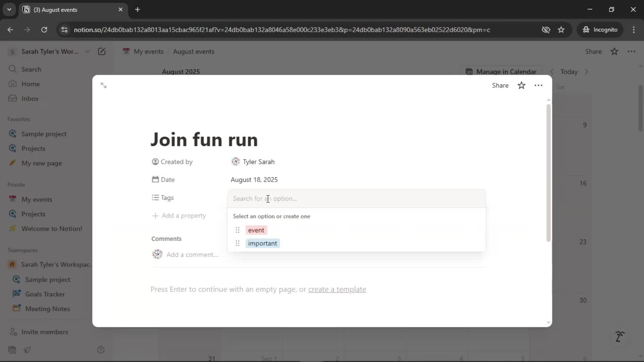This screenshot has width=644, height=362.
Task: Click Share in the Join fun run modal
Action: tap(500, 85)
